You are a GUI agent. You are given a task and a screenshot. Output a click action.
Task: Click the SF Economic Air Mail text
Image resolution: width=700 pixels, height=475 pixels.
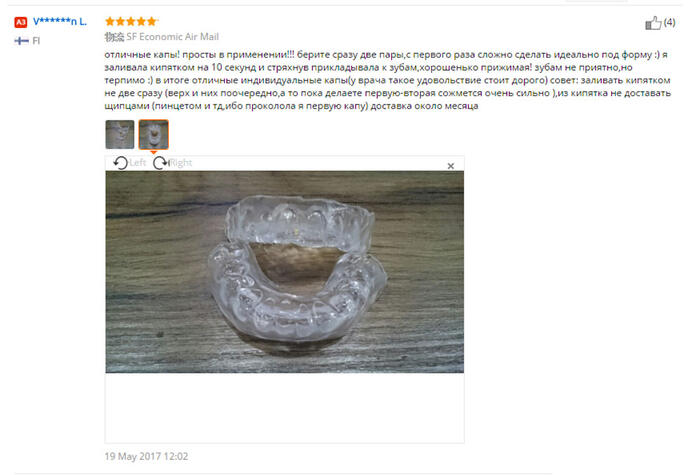[172, 37]
